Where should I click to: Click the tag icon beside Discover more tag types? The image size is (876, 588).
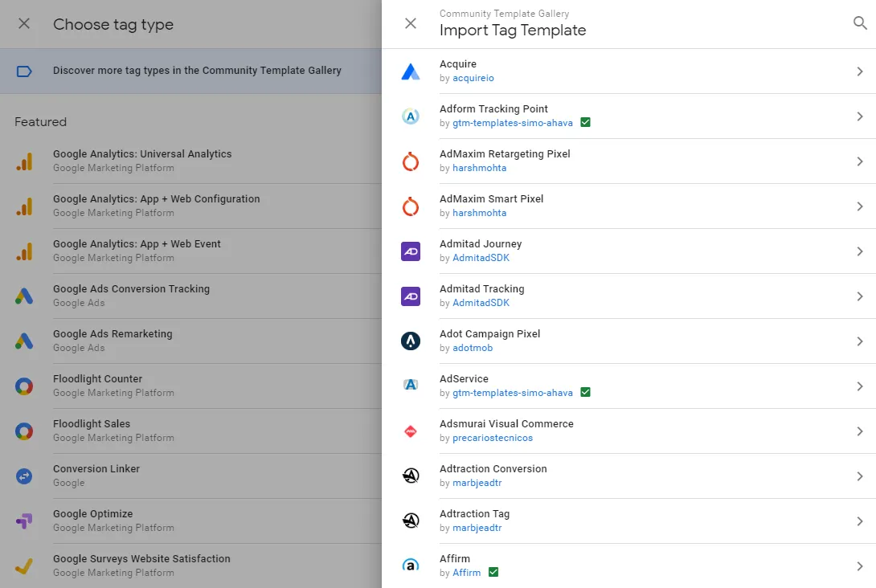(24, 71)
